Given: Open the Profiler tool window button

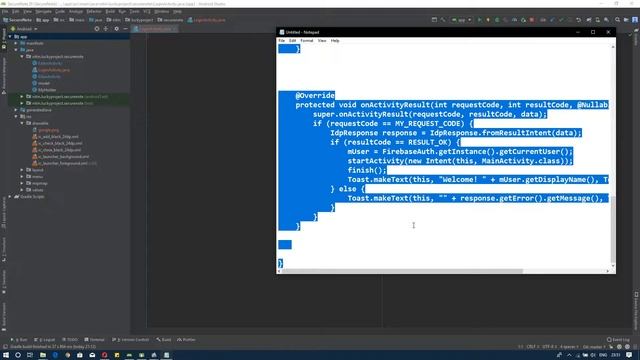Looking at the screenshot, I should 186,340.
